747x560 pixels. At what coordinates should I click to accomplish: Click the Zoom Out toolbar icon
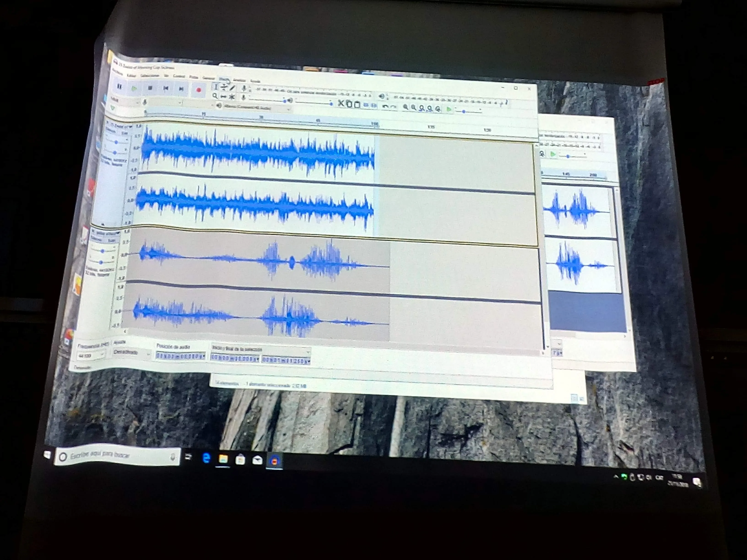click(414, 108)
